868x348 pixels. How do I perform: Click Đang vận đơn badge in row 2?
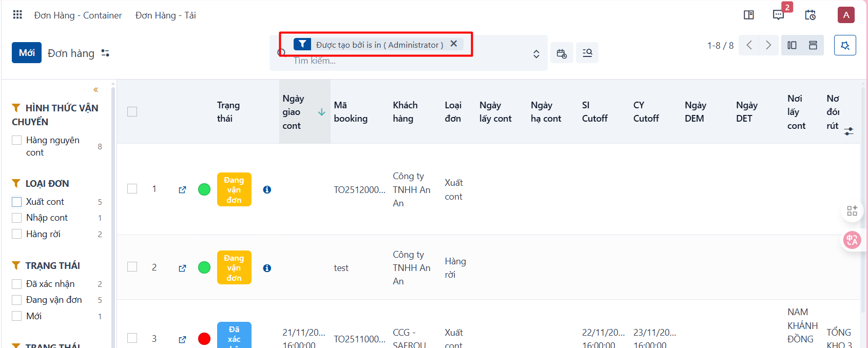pyautogui.click(x=234, y=267)
